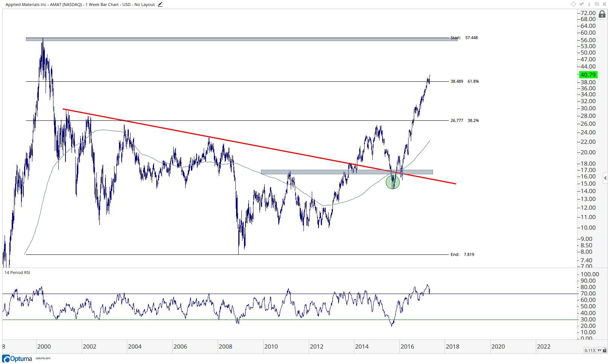This screenshot has height=364, width=610.
Task: Click the 30.00 value on the RSI scale
Action: [588, 320]
